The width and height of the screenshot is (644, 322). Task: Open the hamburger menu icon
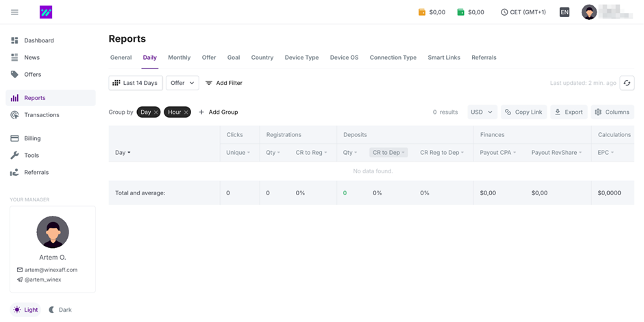pyautogui.click(x=14, y=12)
